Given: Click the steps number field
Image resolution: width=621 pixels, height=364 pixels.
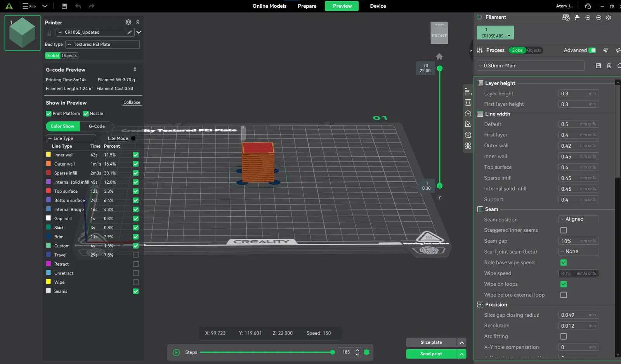Looking at the screenshot, I should [x=346, y=352].
